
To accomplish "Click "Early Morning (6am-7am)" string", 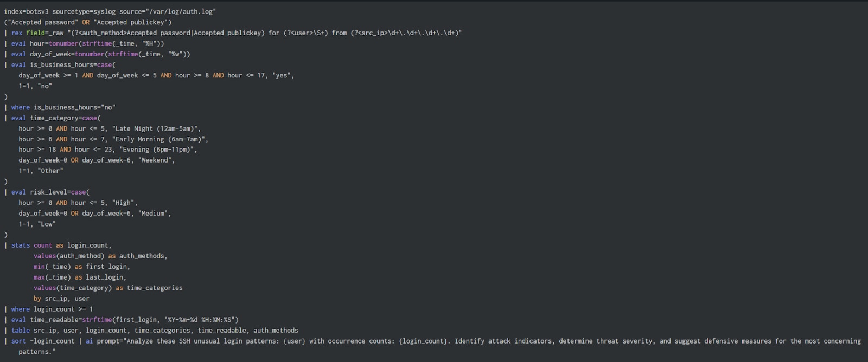I will pos(160,139).
